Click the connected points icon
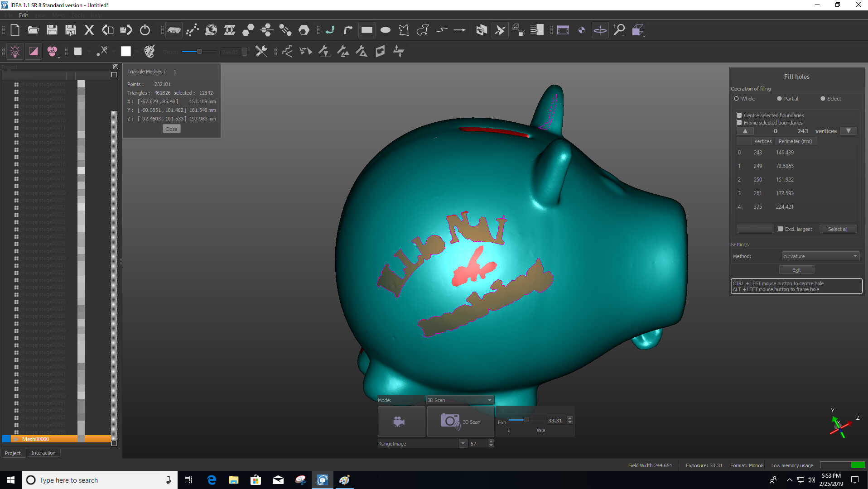 (x=193, y=30)
